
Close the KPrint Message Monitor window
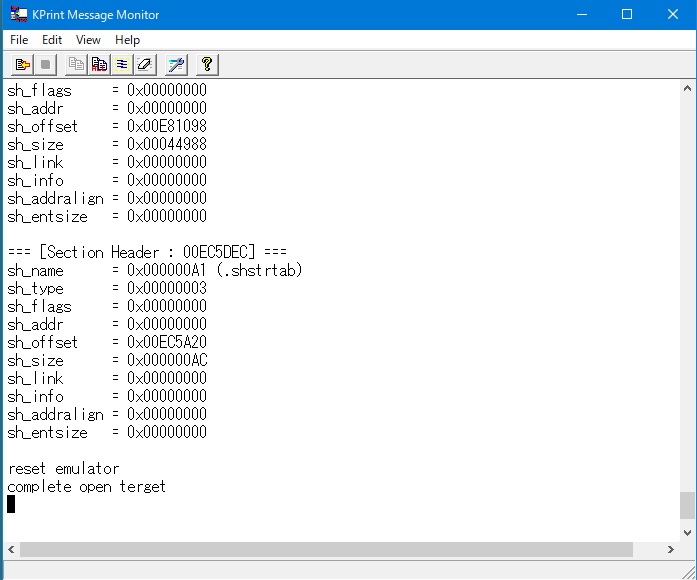point(673,15)
